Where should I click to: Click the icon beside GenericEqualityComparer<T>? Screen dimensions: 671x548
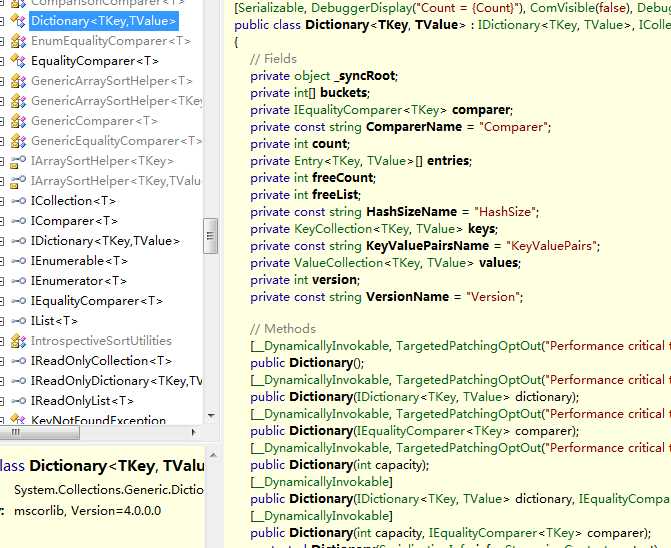(18, 141)
